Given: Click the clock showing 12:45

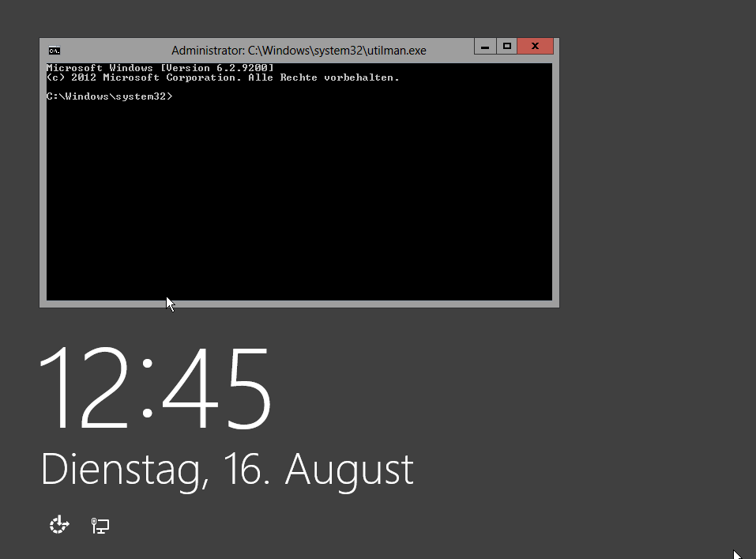Looking at the screenshot, I should tap(156, 387).
